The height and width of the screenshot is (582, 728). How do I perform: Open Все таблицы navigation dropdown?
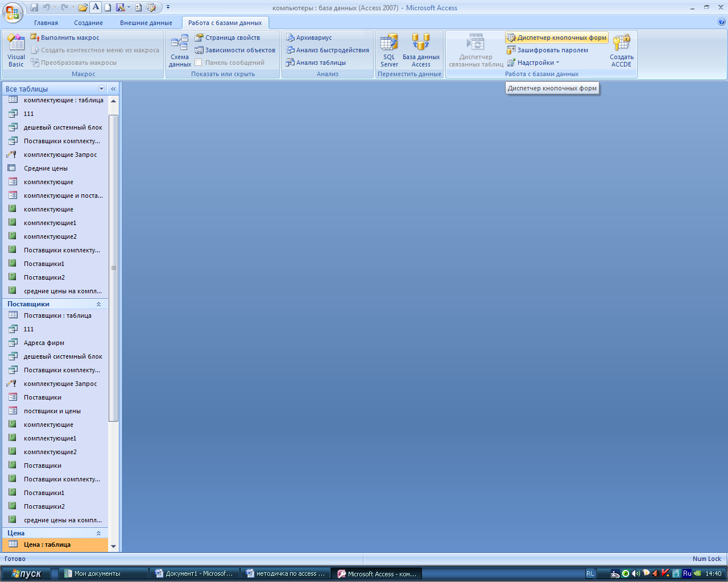102,89
